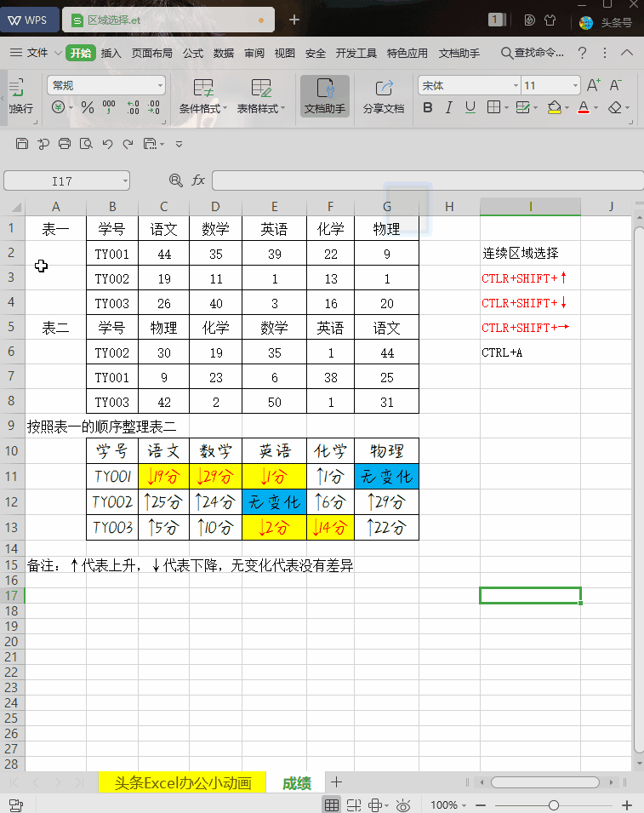Open the File (文件) menu dropdown arrow

58,53
